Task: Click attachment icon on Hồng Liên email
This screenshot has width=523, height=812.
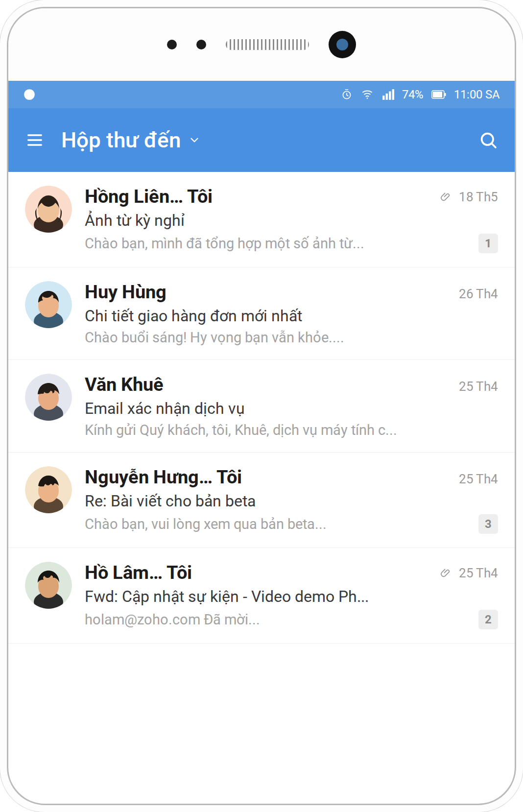Action: click(x=445, y=197)
